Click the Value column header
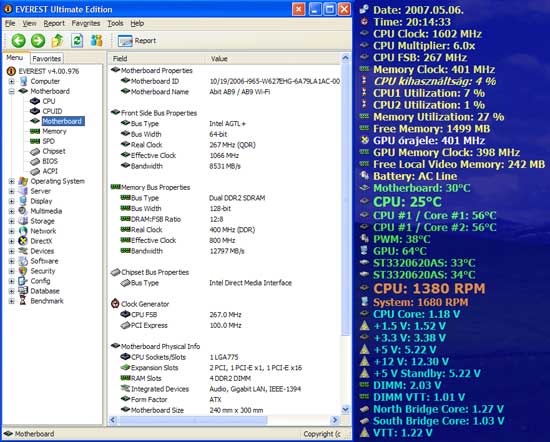 [273, 59]
